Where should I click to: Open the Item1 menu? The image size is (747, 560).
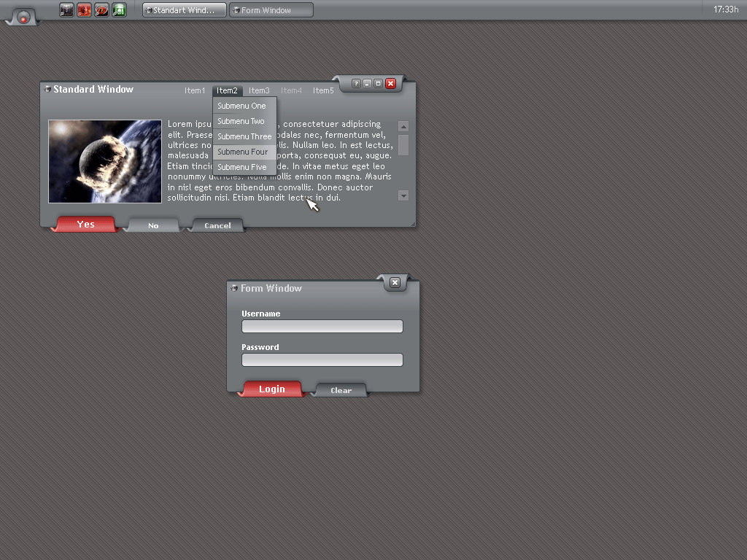pos(195,91)
